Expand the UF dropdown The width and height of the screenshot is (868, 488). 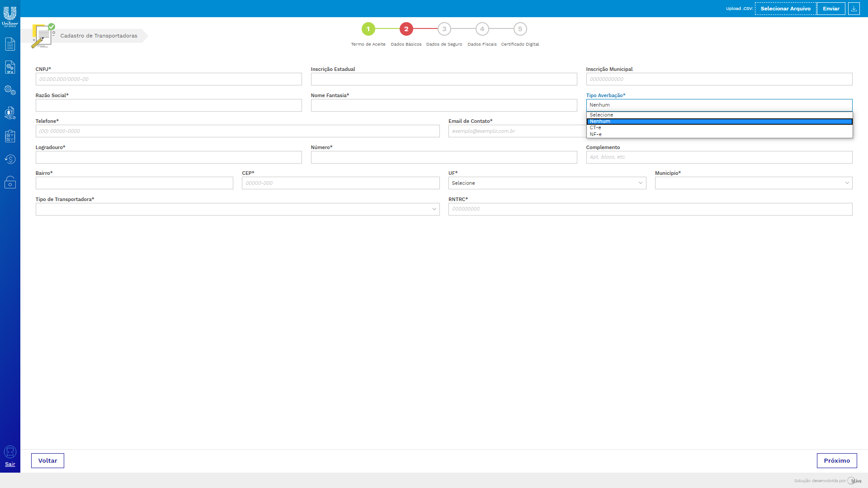pyautogui.click(x=547, y=183)
